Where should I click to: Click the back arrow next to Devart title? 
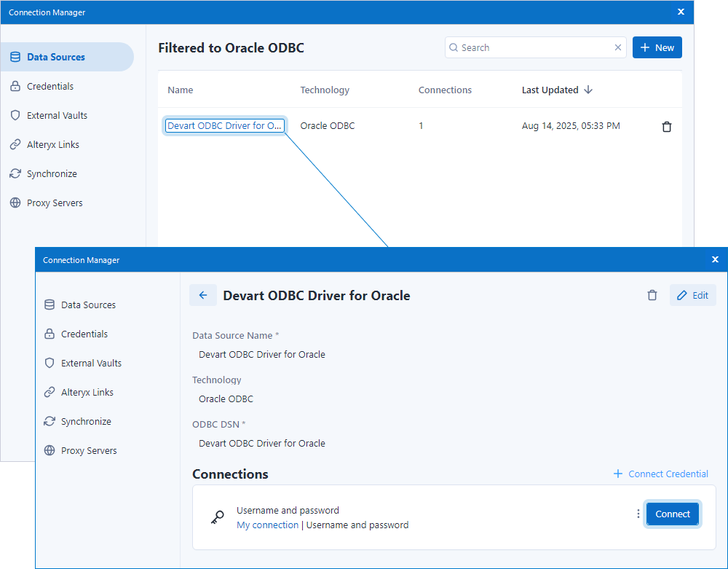coord(203,295)
